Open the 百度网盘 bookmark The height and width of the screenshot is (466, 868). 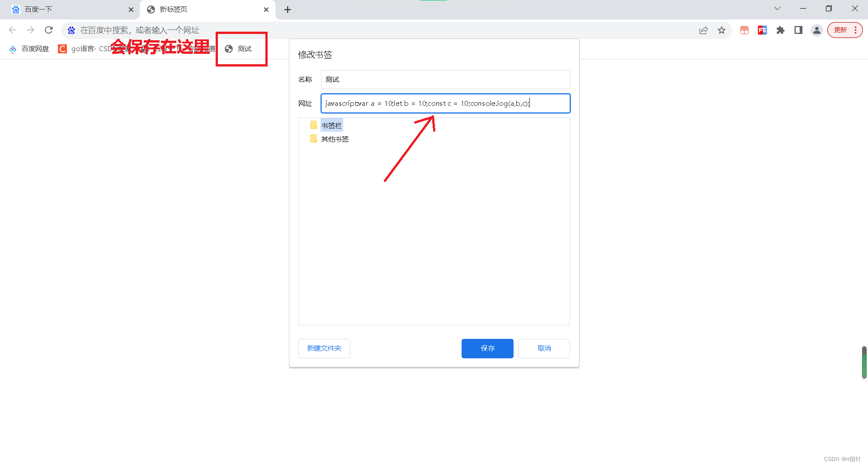point(29,49)
